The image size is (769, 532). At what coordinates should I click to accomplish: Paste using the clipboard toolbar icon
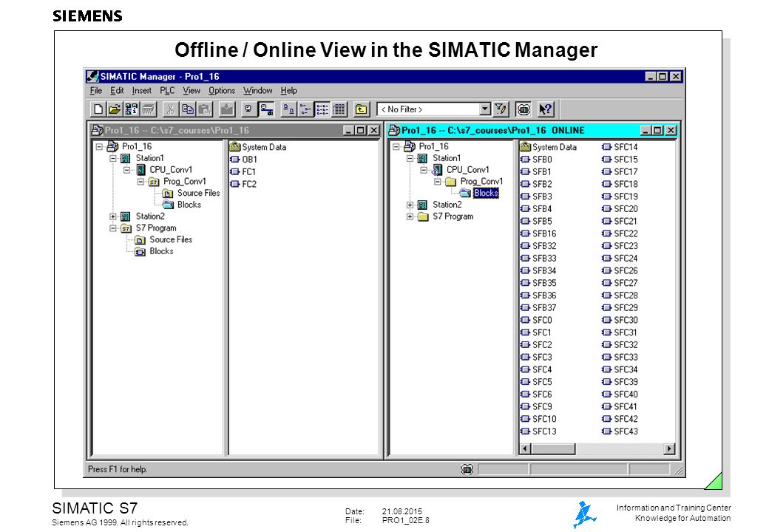point(204,109)
